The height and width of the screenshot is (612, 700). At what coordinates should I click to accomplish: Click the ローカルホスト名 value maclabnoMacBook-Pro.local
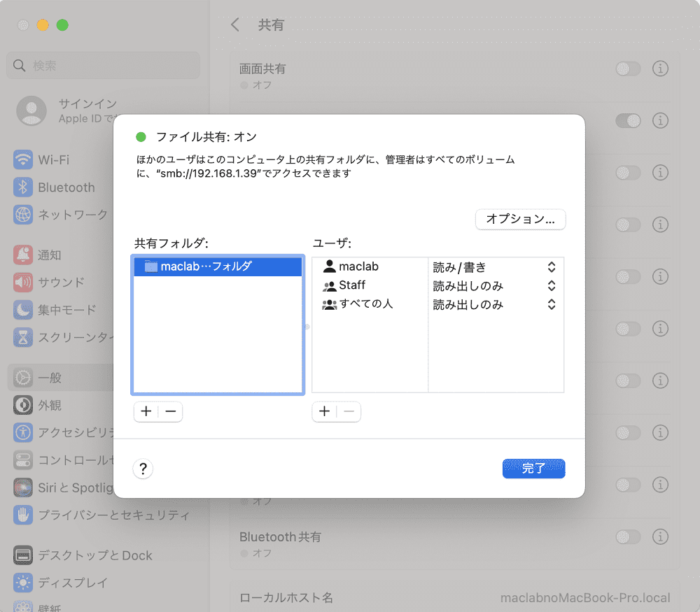click(585, 598)
